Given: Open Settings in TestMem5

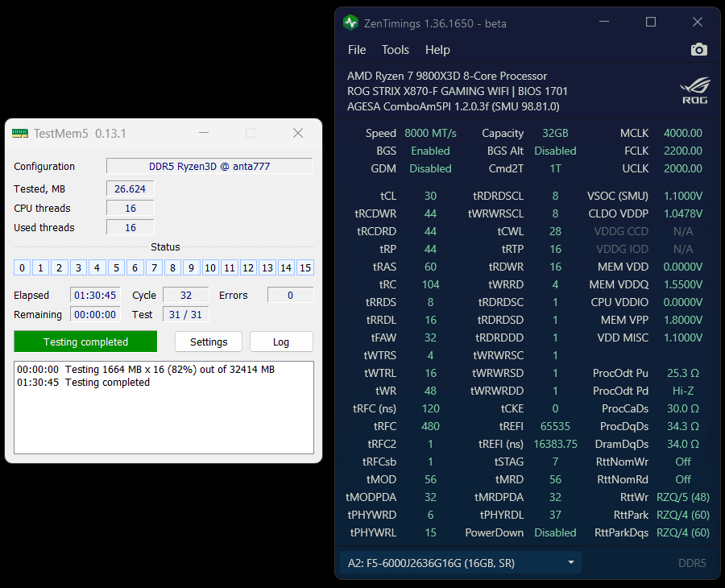Looking at the screenshot, I should click(x=209, y=342).
